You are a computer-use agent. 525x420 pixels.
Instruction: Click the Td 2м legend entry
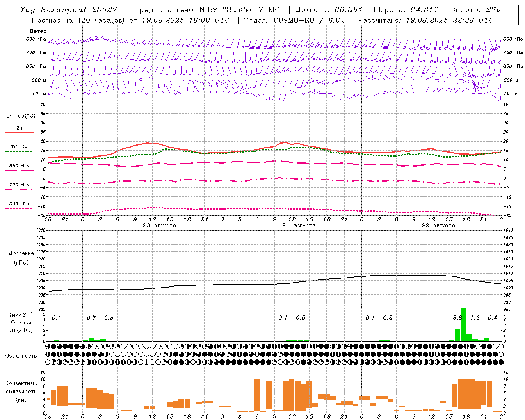point(19,147)
